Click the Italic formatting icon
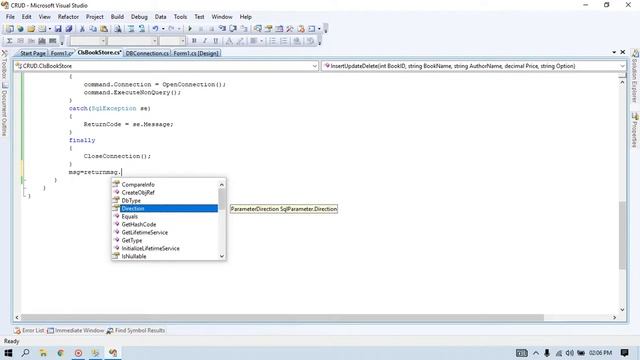Image resolution: width=640 pixels, height=360 pixels. pyautogui.click(x=205, y=41)
